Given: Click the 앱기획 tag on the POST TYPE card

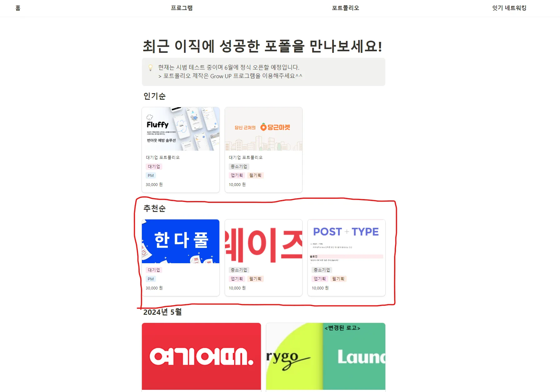Looking at the screenshot, I should [x=320, y=279].
